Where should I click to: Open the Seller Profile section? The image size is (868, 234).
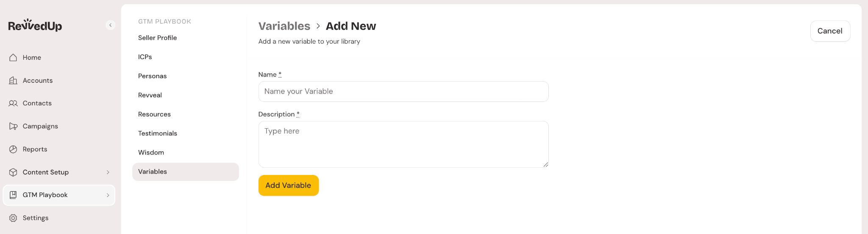click(x=157, y=38)
